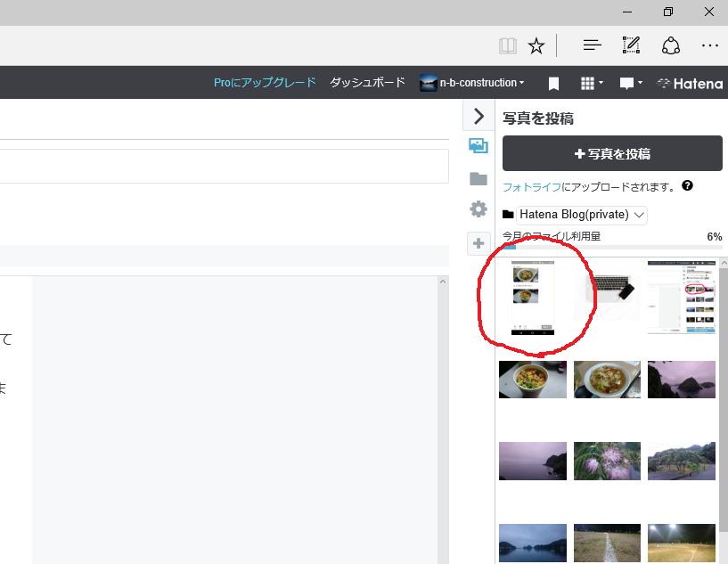728x564 pixels.
Task: Go to ダッシュボード
Action: point(367,83)
